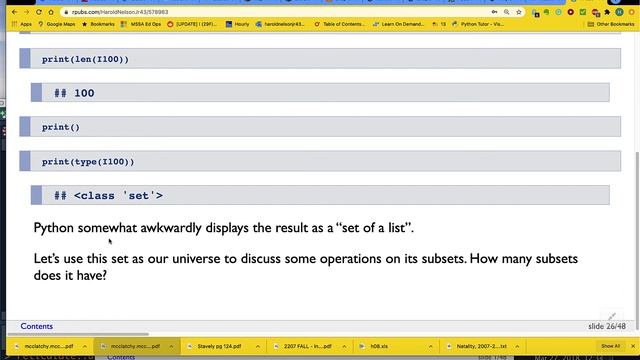Click Show All downloads
The height and width of the screenshot is (360, 640).
point(610,346)
